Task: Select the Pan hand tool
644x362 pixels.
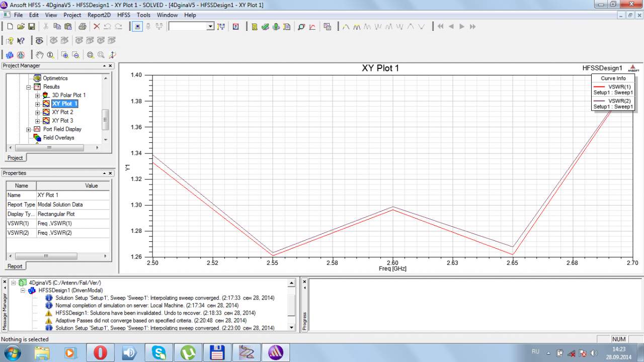Action: [x=40, y=55]
